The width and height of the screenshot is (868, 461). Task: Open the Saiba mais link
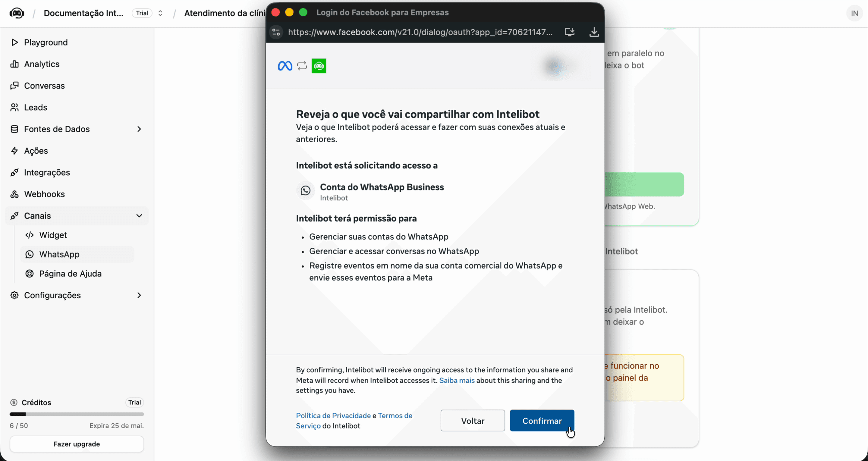(x=457, y=380)
